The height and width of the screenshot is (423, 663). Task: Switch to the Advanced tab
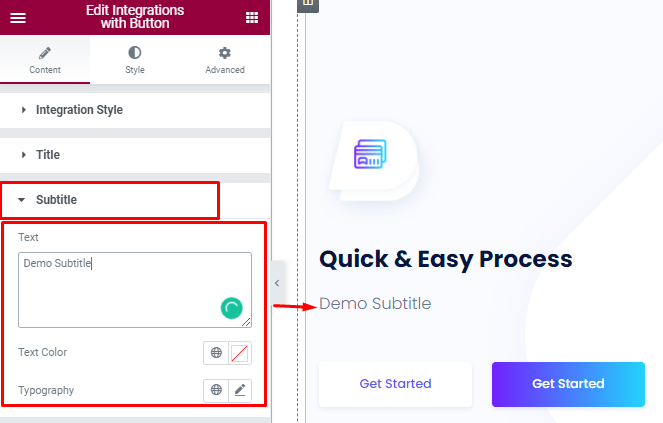click(225, 60)
